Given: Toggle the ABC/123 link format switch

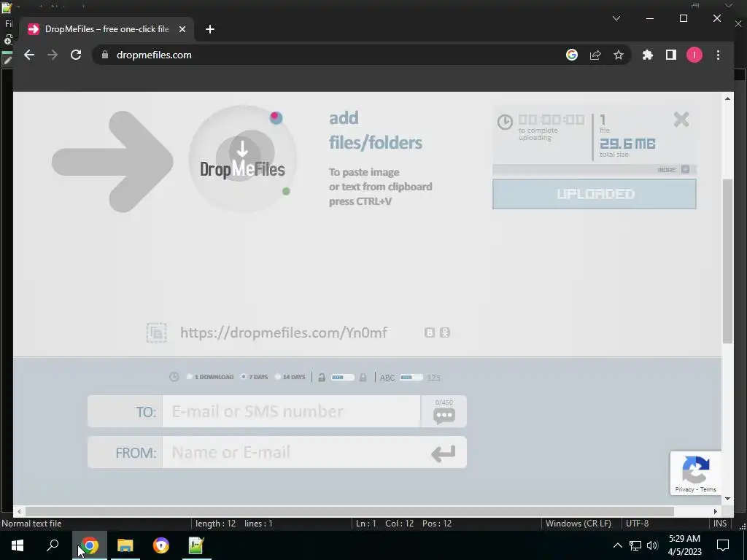Looking at the screenshot, I should (x=411, y=377).
